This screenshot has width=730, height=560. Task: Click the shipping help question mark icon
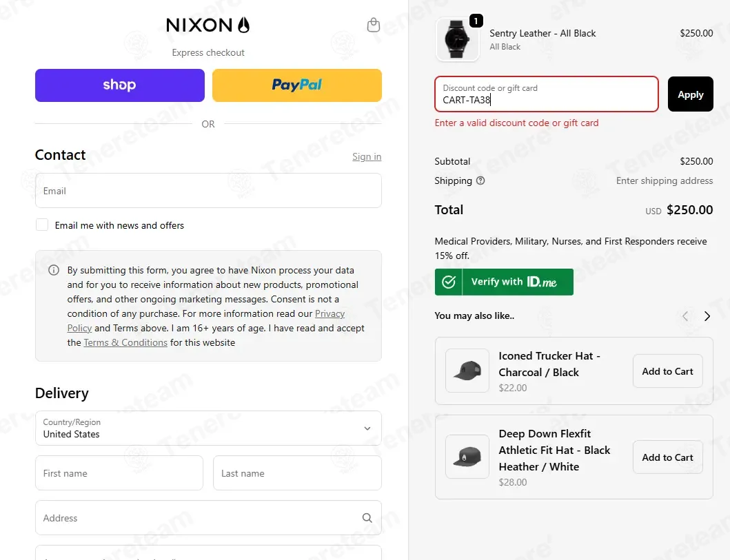coord(480,180)
